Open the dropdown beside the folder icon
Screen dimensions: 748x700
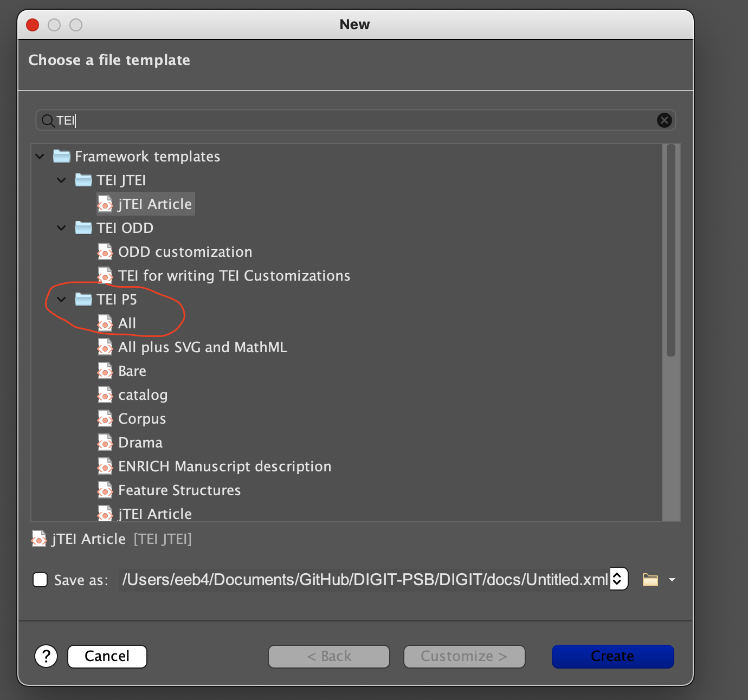point(672,580)
